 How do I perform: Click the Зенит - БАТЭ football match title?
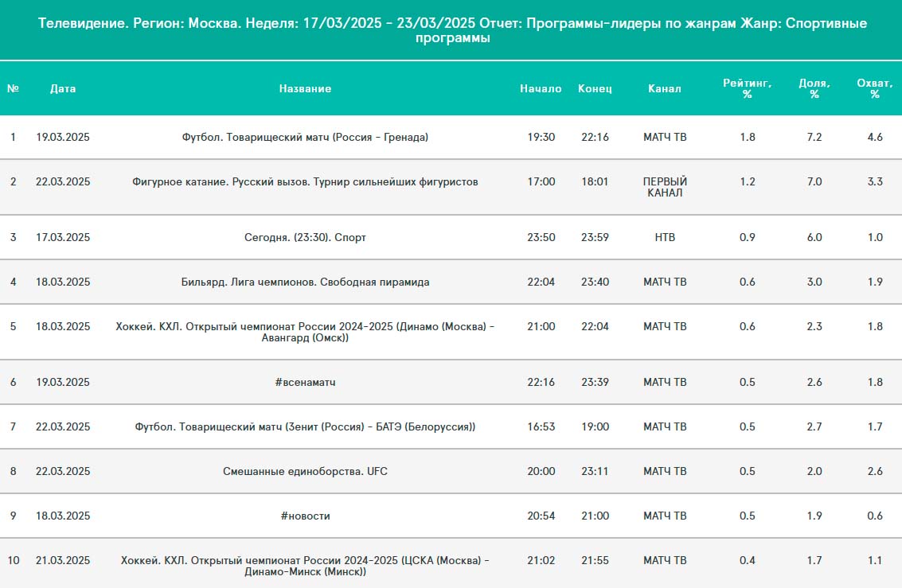tap(305, 426)
